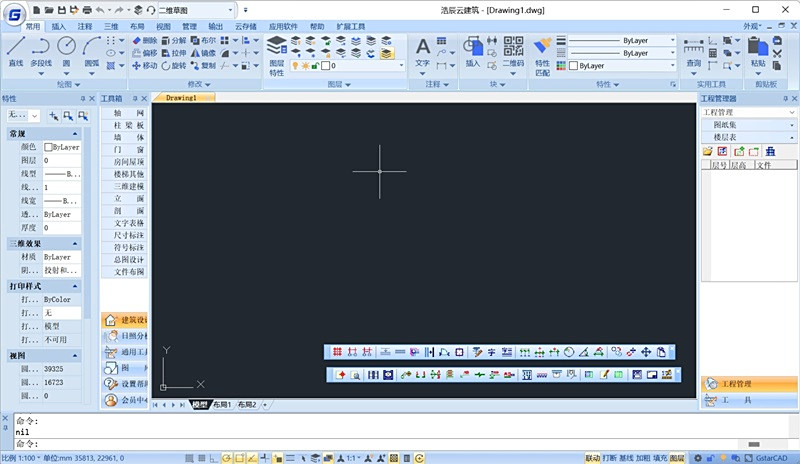Click the 移动 move tool
Image resolution: width=800 pixels, height=464 pixels.
pyautogui.click(x=144, y=65)
